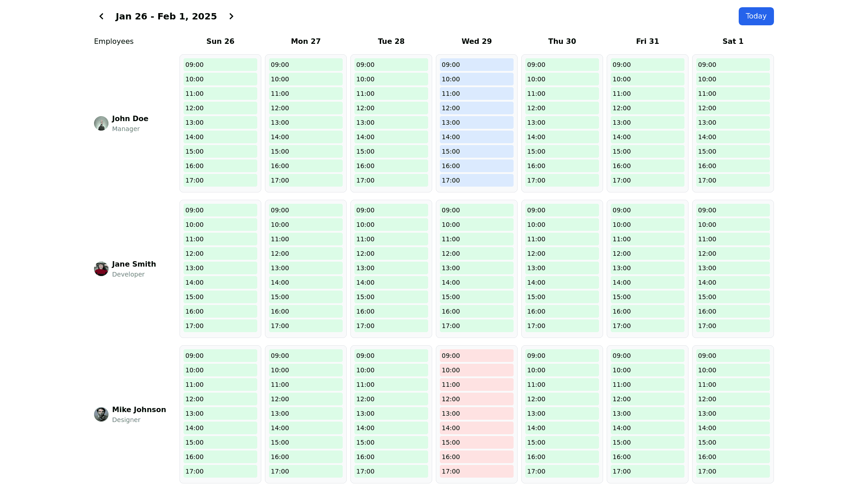Select John Doe's 13:00 slot on Tue 28
Image resolution: width=868 pixels, height=488 pixels.
point(391,122)
